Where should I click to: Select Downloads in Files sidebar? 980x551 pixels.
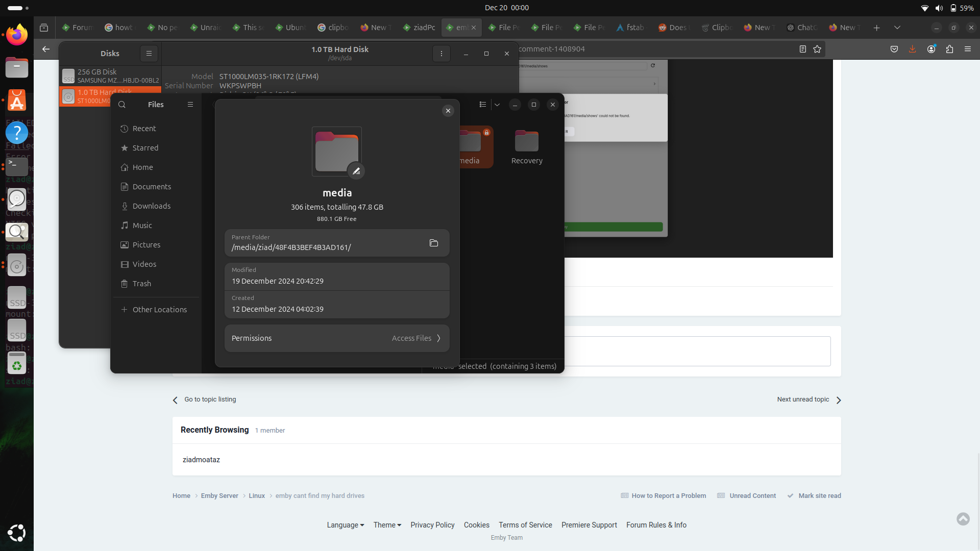pos(152,206)
